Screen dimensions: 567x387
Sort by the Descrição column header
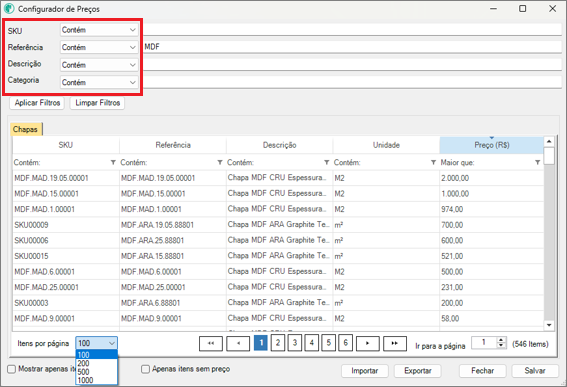(280, 145)
